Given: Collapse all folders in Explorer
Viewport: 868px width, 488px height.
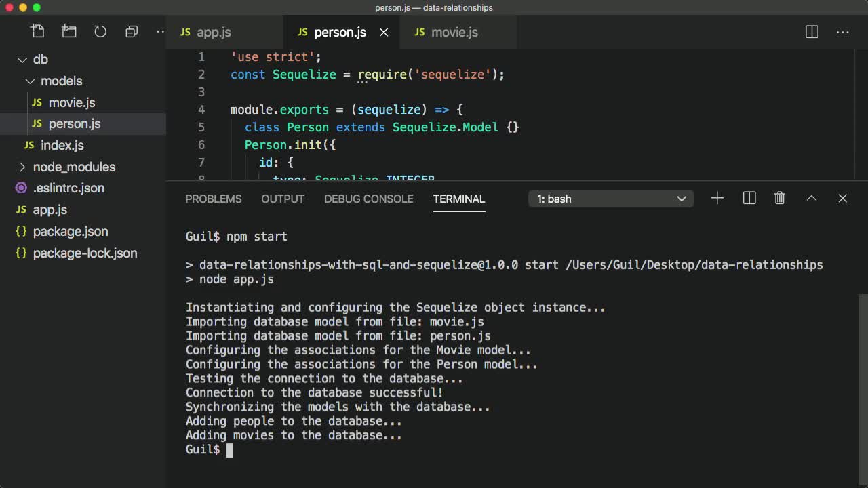Looking at the screenshot, I should click(131, 30).
